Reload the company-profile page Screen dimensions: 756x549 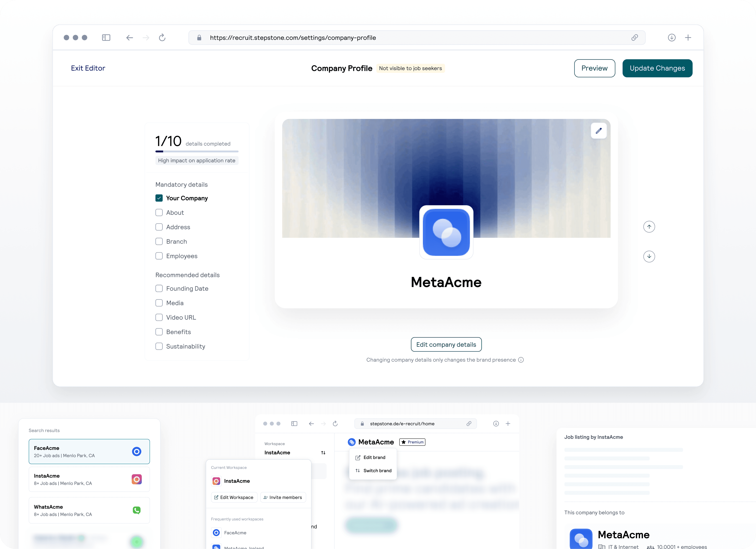(162, 38)
